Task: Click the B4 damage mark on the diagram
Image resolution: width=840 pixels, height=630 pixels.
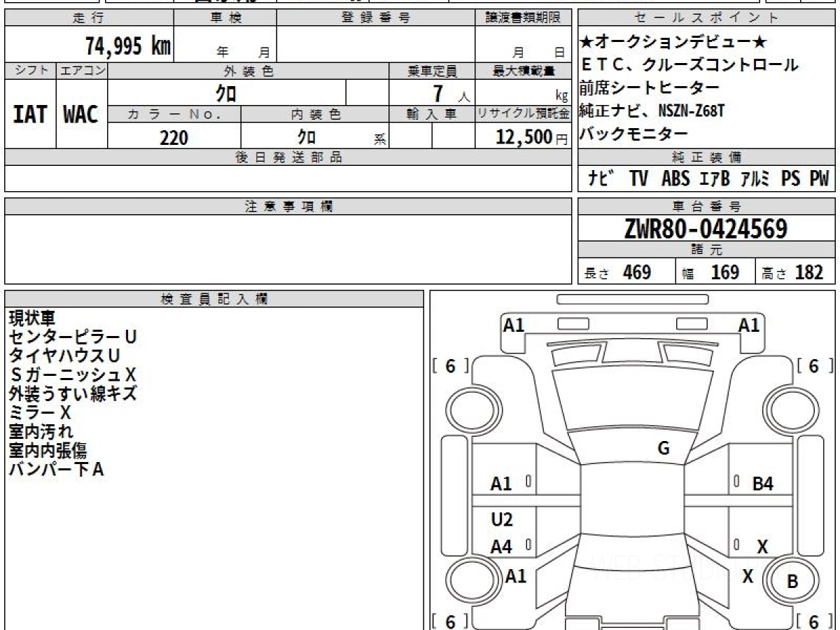Action: (x=762, y=484)
